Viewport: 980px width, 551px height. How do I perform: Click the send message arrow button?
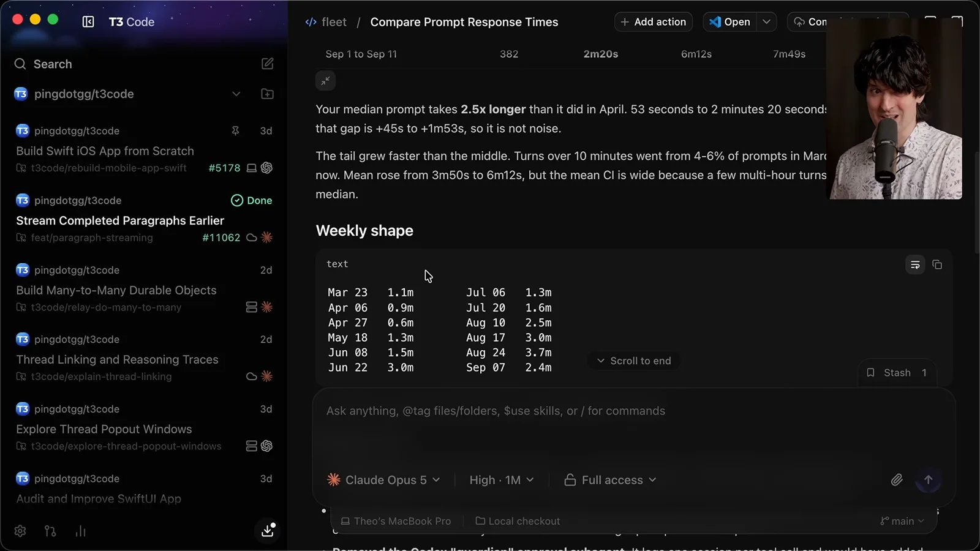tap(929, 480)
